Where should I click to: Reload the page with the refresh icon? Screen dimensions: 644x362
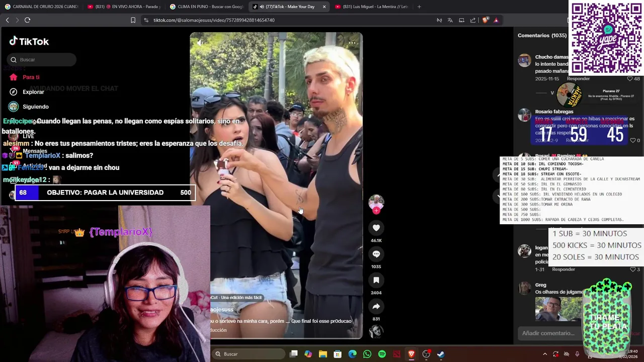[x=27, y=20]
